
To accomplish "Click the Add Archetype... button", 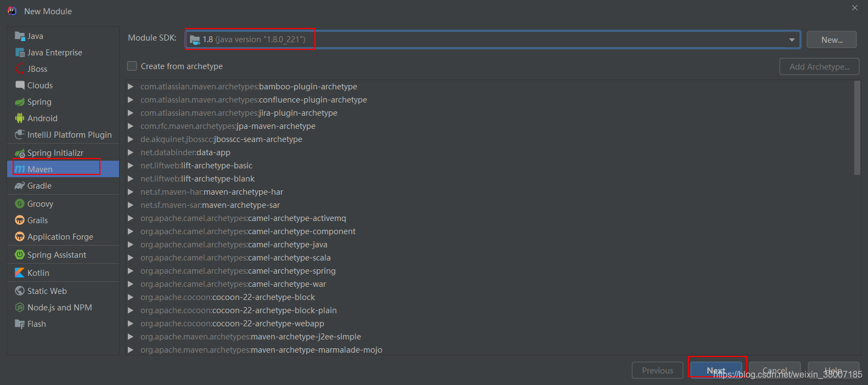I will coord(819,66).
